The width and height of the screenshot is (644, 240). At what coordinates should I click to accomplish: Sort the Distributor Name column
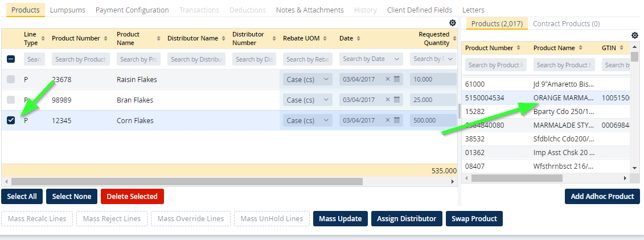point(223,39)
